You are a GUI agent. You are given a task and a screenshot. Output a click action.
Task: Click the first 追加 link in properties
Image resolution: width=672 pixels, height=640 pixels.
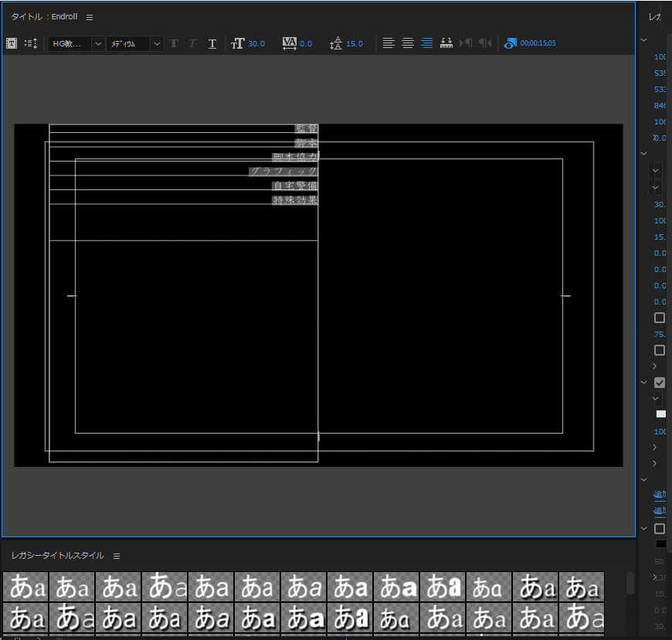point(660,494)
